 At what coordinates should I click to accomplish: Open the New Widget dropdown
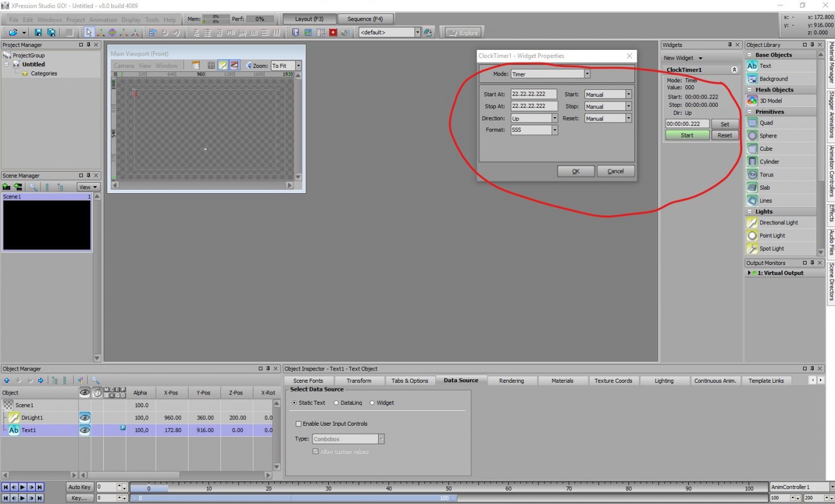[683, 58]
